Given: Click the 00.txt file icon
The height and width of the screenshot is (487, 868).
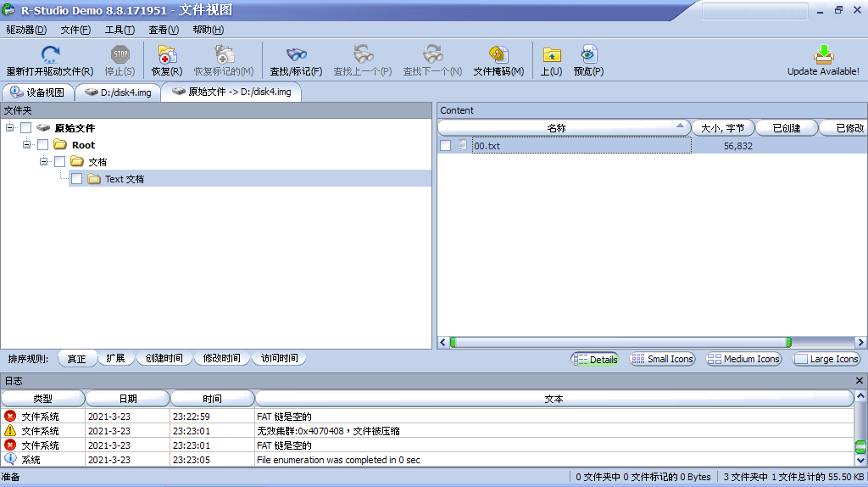Looking at the screenshot, I should click(x=463, y=146).
